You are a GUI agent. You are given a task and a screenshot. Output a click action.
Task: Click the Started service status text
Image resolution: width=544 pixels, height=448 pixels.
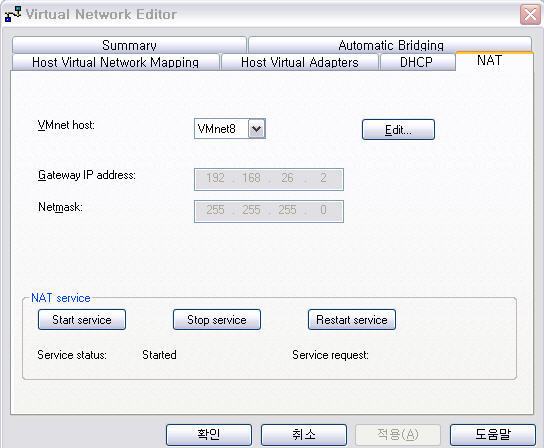click(x=159, y=355)
